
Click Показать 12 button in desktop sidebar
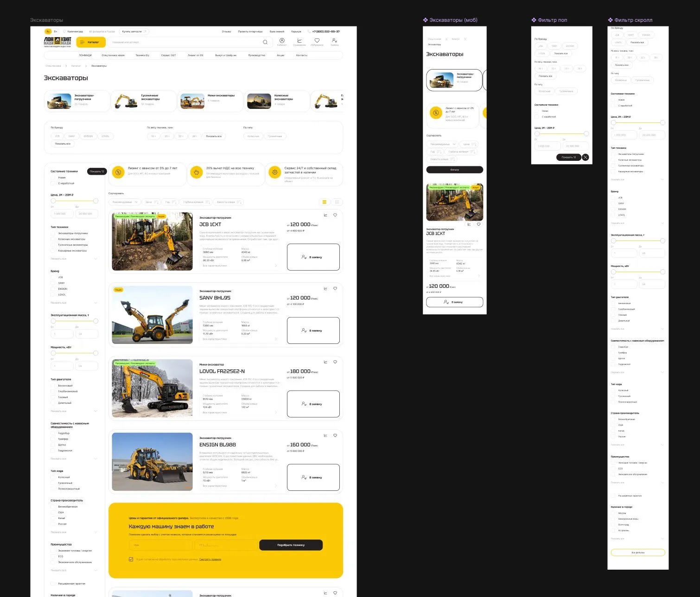[97, 171]
